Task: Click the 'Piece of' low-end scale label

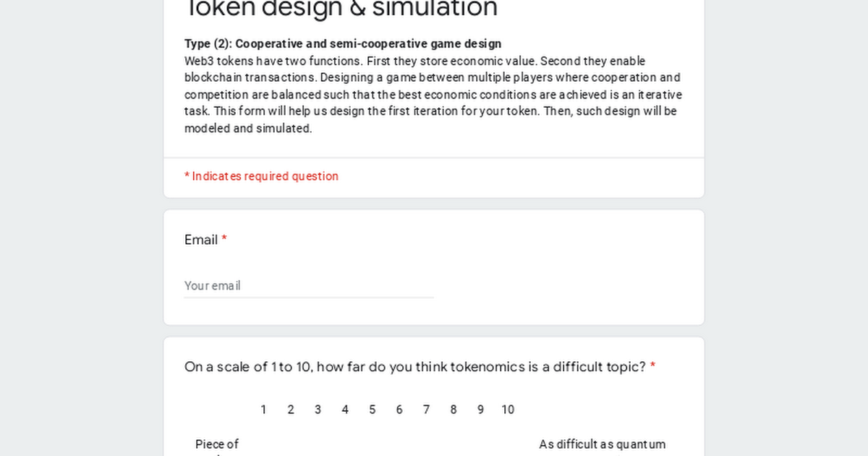Action: coord(217,444)
